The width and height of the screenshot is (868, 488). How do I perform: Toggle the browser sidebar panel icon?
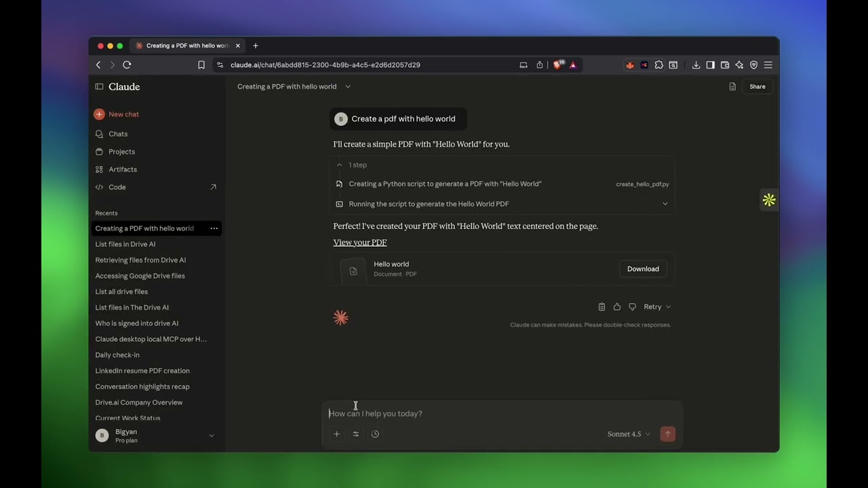(710, 65)
